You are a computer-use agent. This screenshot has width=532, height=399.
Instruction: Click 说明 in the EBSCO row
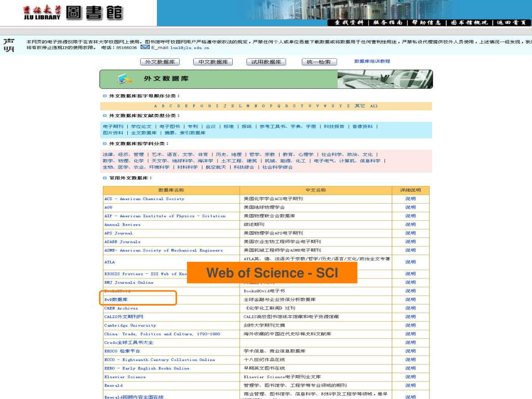410,351
